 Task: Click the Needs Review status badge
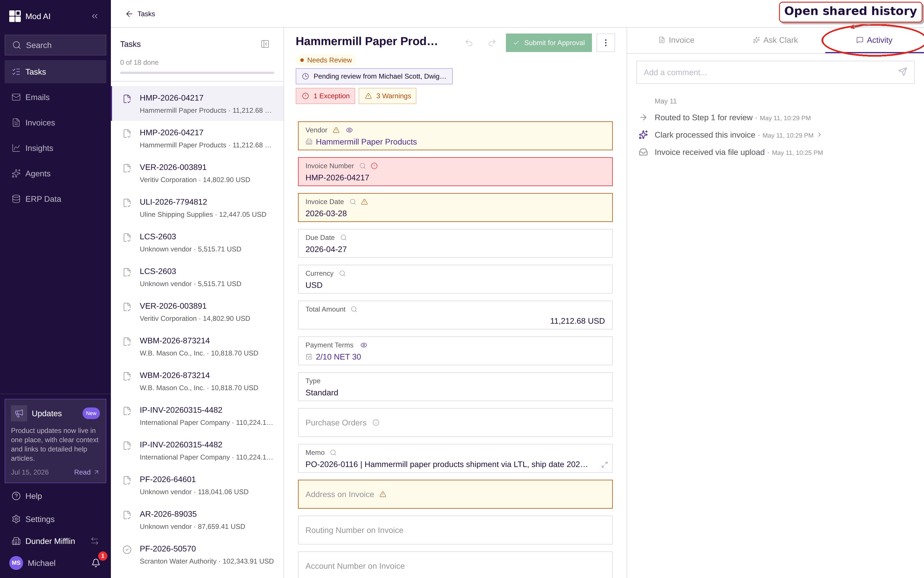pyautogui.click(x=326, y=60)
